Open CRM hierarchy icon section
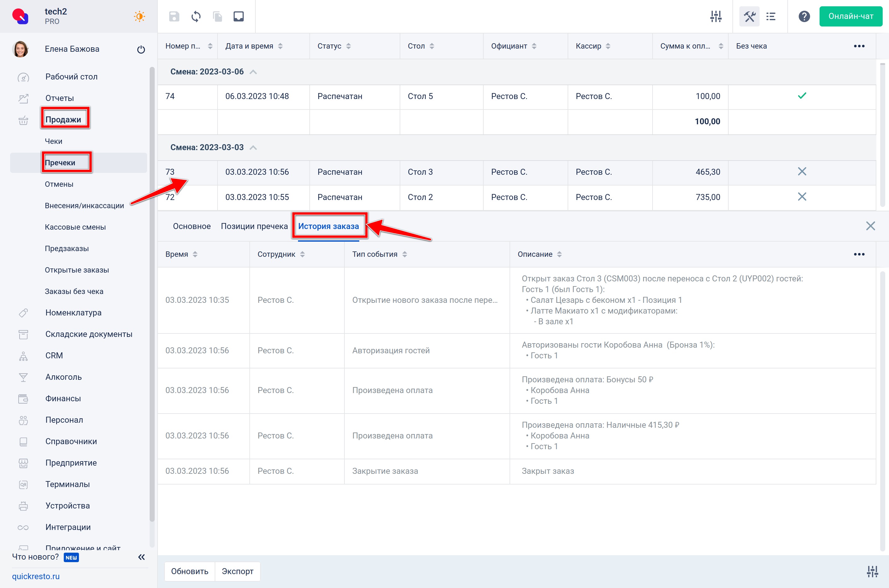The height and width of the screenshot is (588, 889). click(23, 356)
